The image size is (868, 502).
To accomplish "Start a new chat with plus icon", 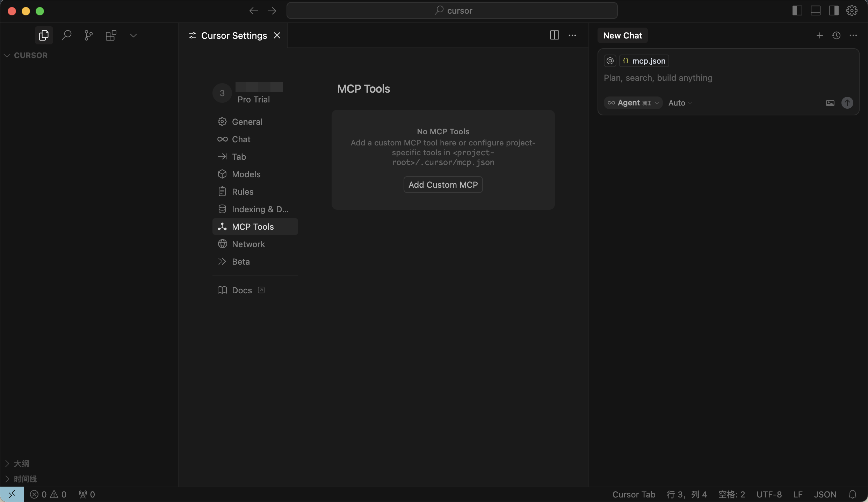I will [819, 35].
